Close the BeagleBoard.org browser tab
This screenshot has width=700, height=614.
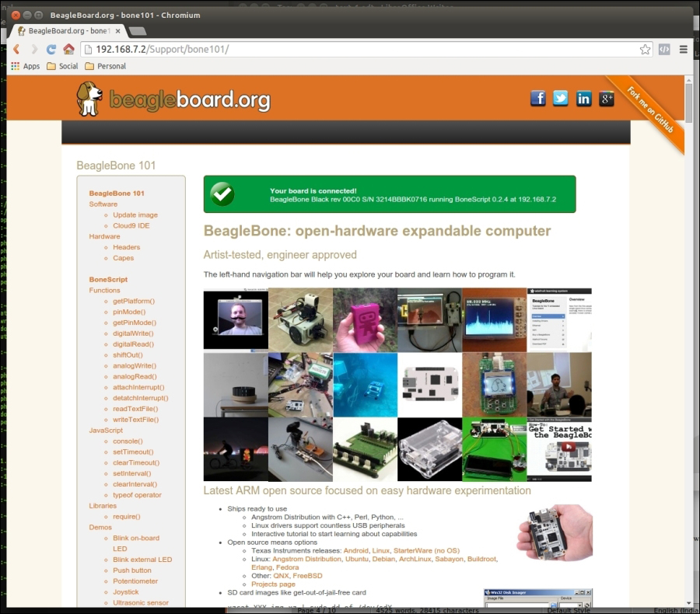point(118,31)
